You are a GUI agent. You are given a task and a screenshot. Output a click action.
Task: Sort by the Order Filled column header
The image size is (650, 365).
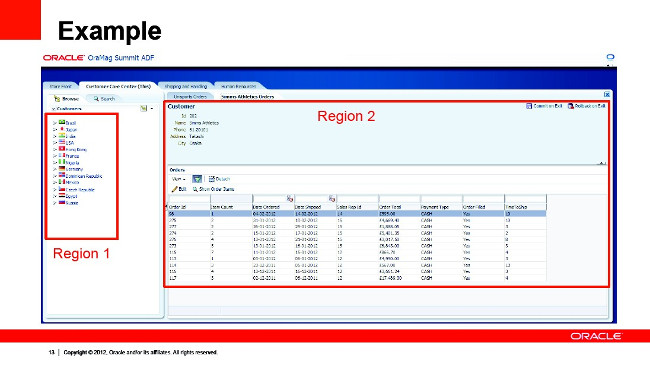coord(483,207)
